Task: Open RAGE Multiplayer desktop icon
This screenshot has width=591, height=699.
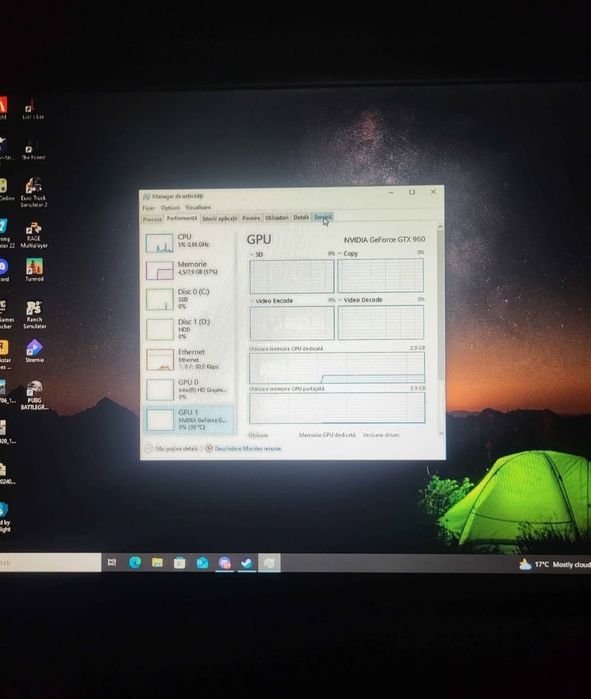Action: 34,234
